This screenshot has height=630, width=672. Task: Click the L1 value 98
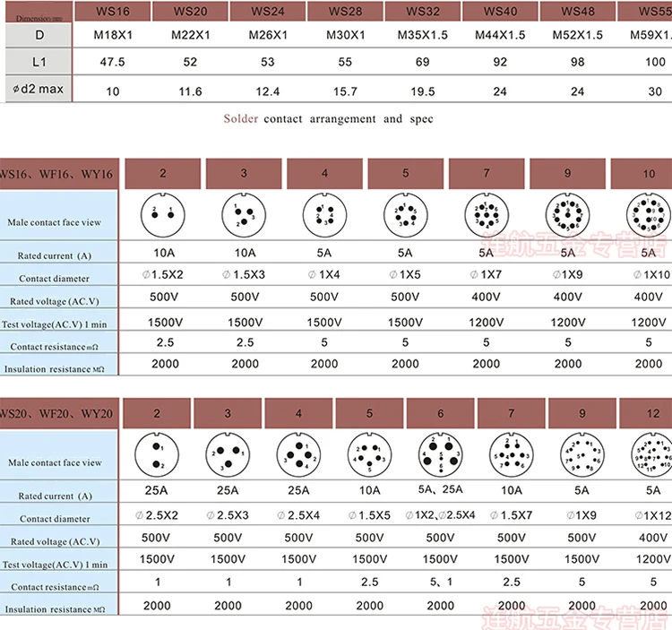coord(578,62)
